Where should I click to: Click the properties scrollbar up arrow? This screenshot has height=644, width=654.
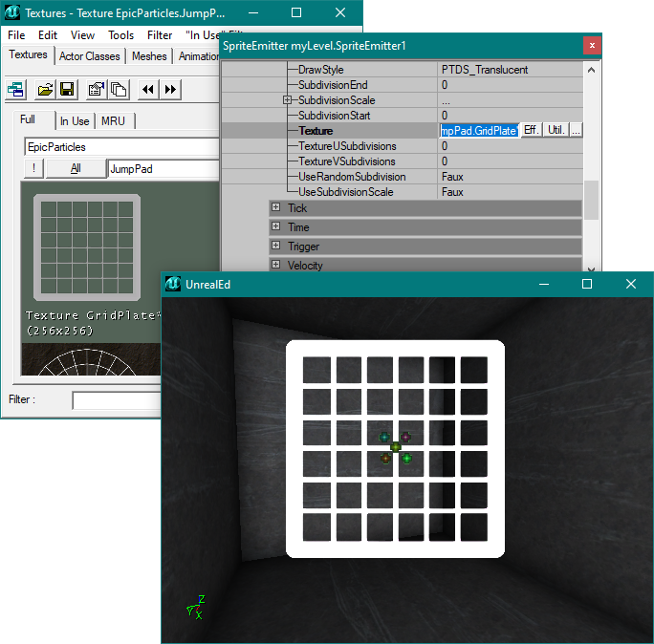(591, 70)
